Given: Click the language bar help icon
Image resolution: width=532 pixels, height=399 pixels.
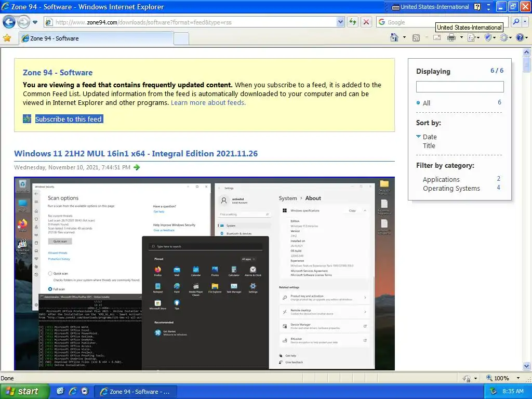Looking at the screenshot, I should 477,7.
